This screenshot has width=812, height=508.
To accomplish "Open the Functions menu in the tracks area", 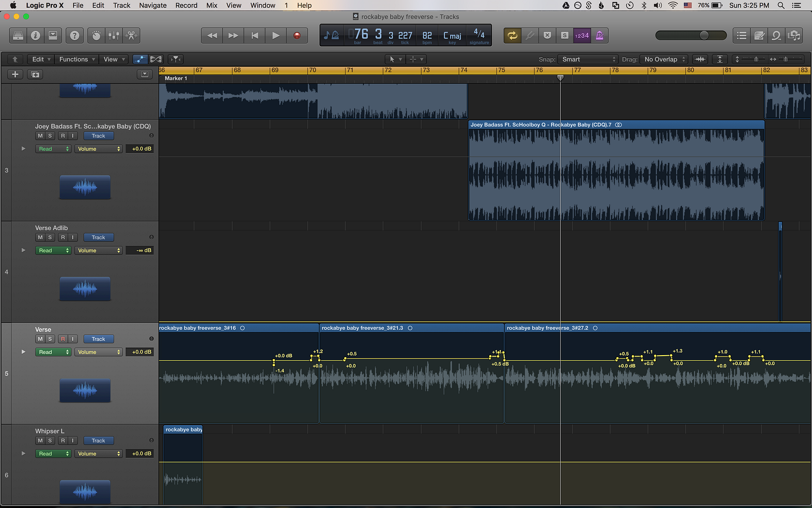I will click(77, 59).
